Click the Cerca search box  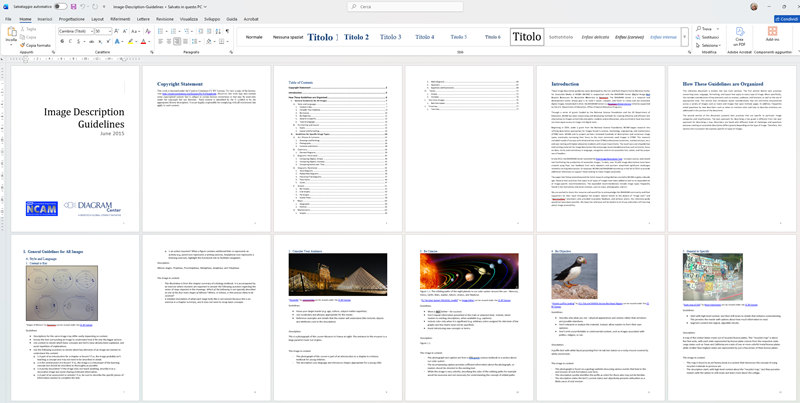click(405, 7)
